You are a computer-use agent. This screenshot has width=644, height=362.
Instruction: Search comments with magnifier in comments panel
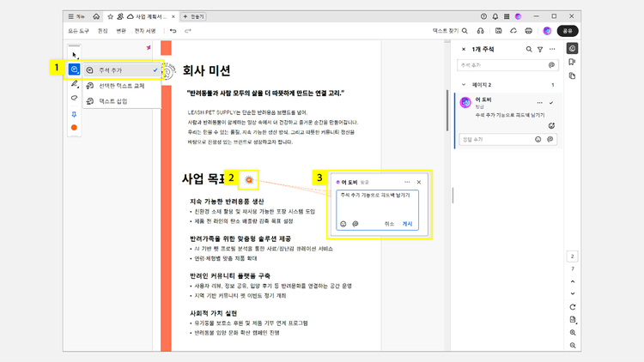(529, 49)
